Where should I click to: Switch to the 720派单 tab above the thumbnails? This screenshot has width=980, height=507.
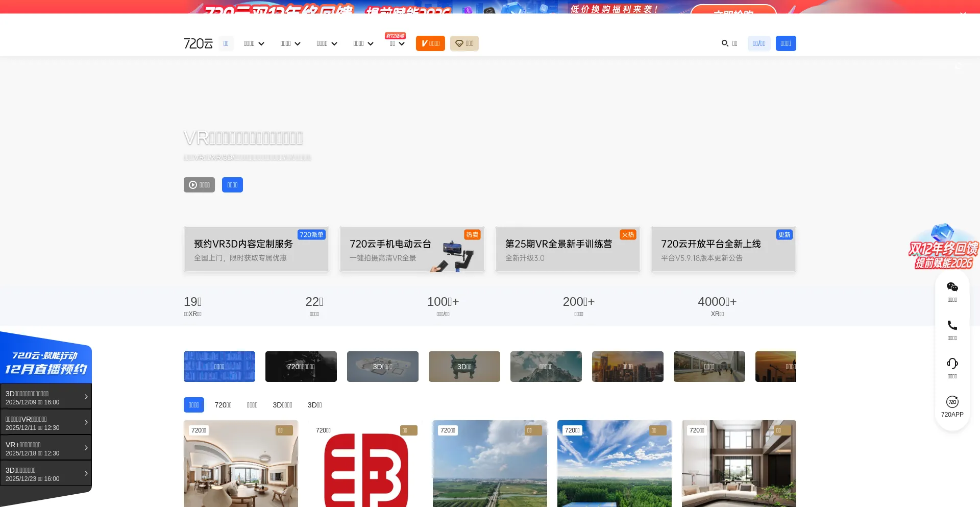click(x=223, y=405)
